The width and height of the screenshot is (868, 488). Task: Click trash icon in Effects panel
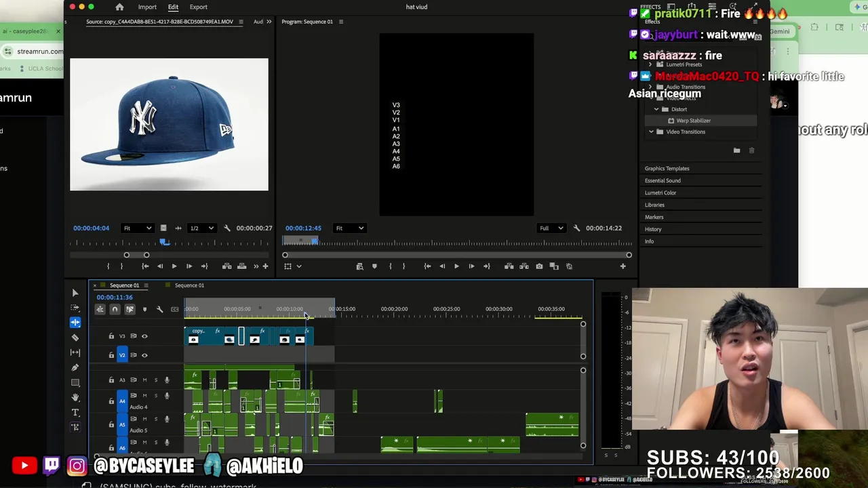[751, 150]
